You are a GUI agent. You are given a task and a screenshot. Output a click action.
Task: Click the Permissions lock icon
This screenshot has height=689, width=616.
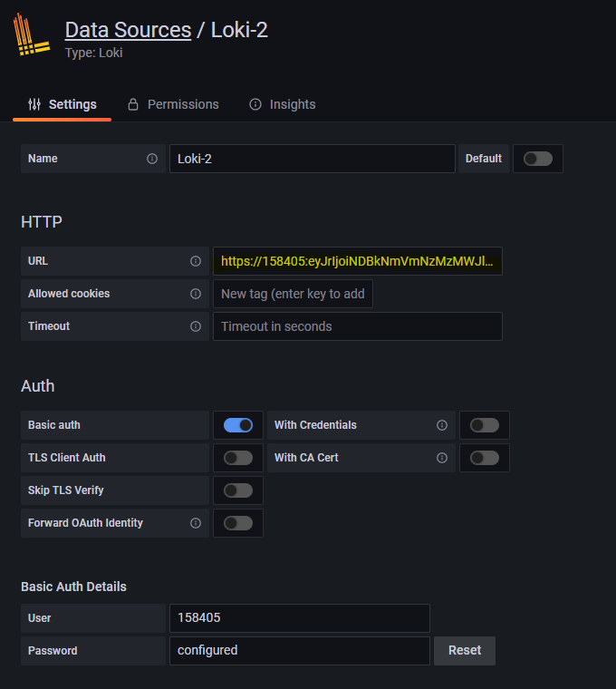[133, 104]
